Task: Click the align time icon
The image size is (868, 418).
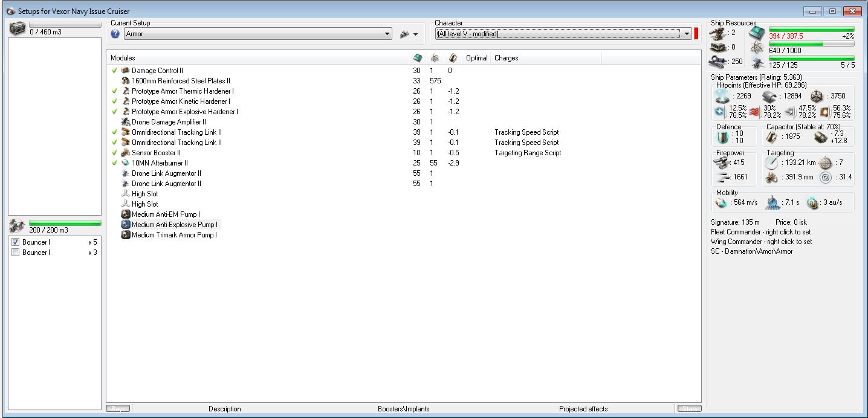Action: pyautogui.click(x=772, y=202)
